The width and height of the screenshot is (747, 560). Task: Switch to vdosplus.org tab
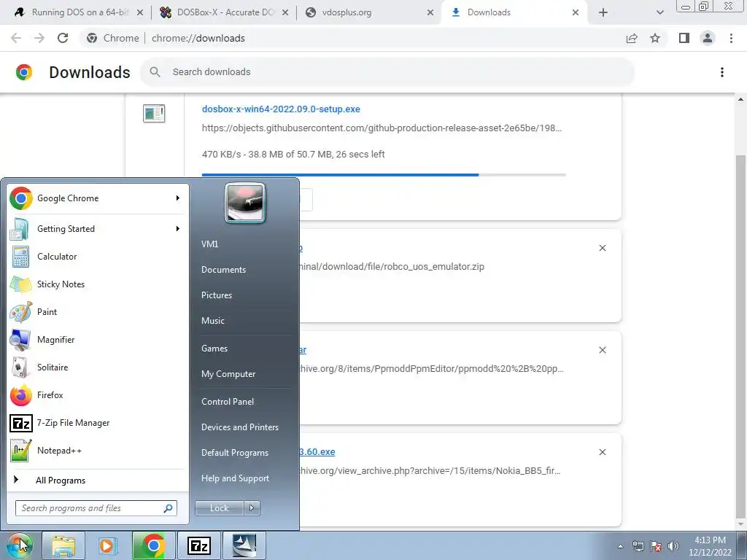(x=368, y=12)
